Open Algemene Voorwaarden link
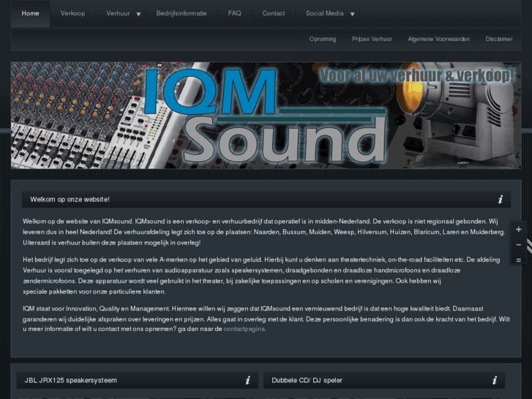This screenshot has height=399, width=532. [438, 39]
